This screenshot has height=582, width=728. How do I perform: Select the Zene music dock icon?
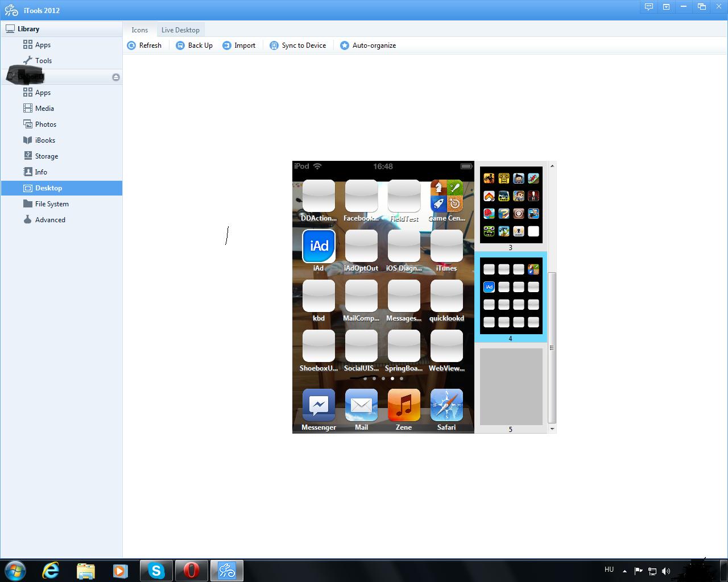point(404,405)
